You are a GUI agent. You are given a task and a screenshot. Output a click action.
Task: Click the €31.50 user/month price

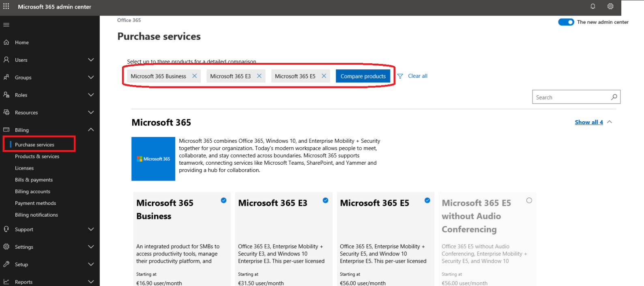(261, 283)
